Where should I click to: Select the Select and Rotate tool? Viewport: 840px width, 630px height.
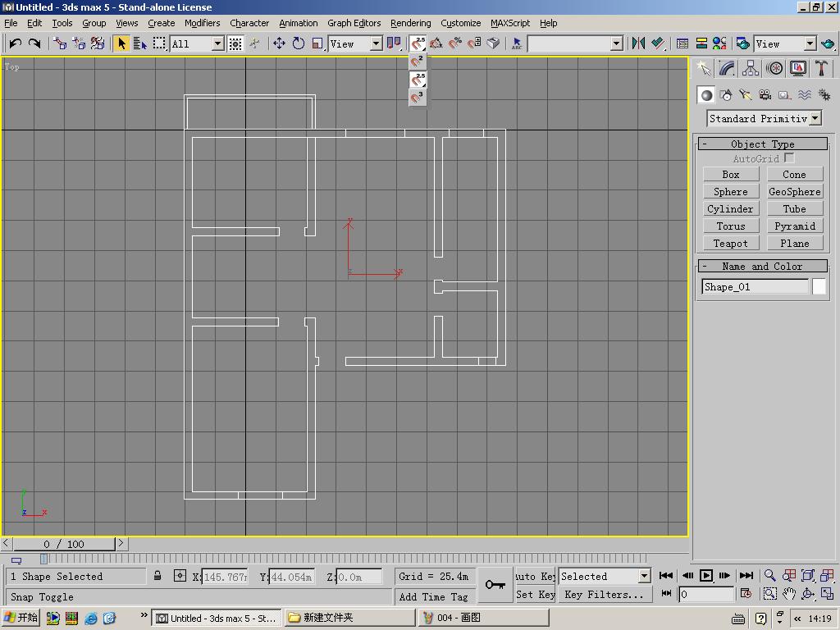click(x=299, y=43)
